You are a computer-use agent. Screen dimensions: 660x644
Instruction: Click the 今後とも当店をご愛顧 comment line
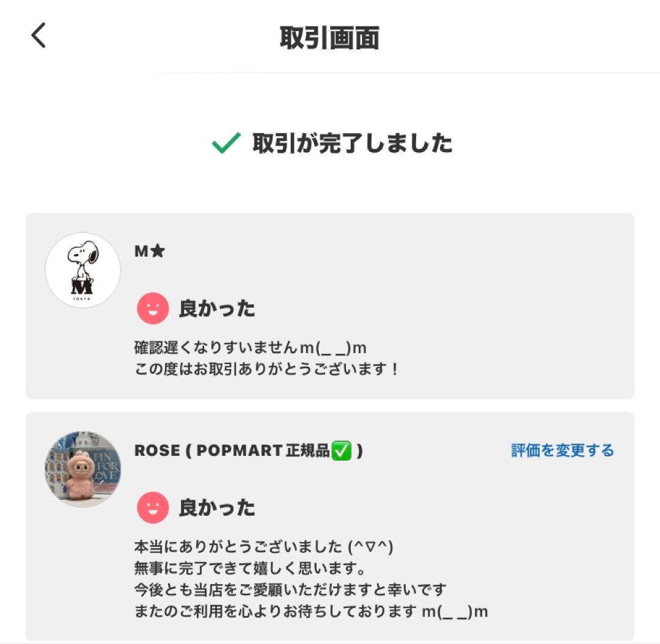(290, 590)
